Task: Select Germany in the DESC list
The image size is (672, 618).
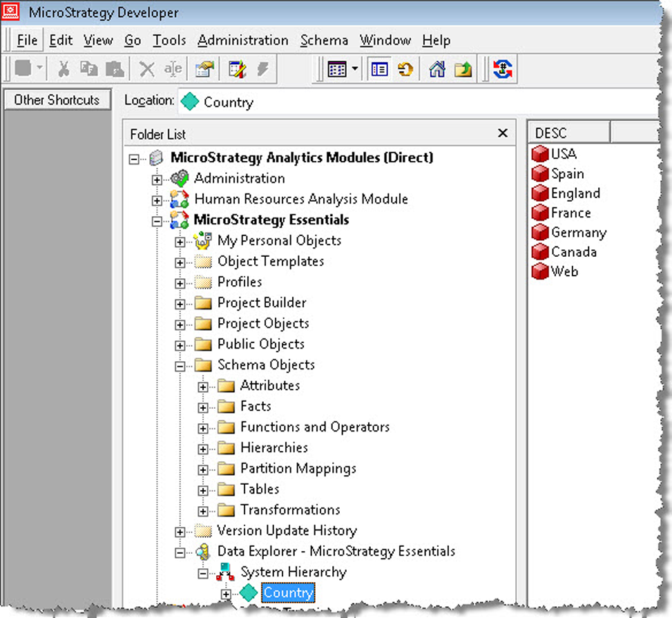Action: [x=577, y=233]
